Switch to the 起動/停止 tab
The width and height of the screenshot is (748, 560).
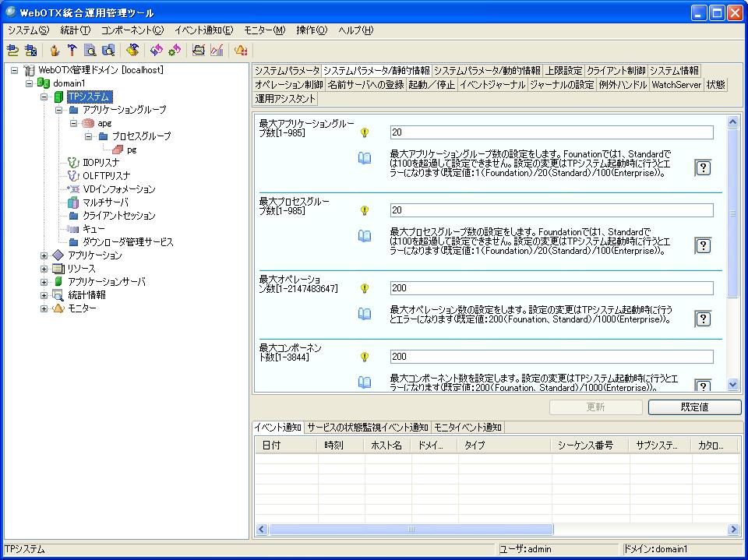click(432, 85)
